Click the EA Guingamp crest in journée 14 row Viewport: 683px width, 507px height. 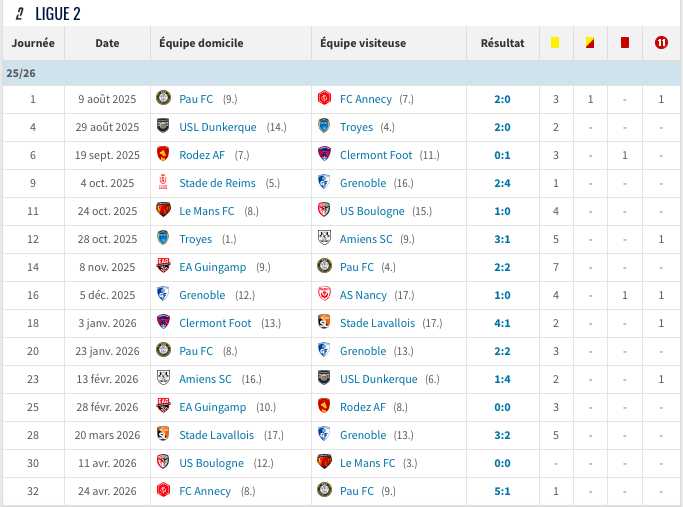click(x=163, y=266)
